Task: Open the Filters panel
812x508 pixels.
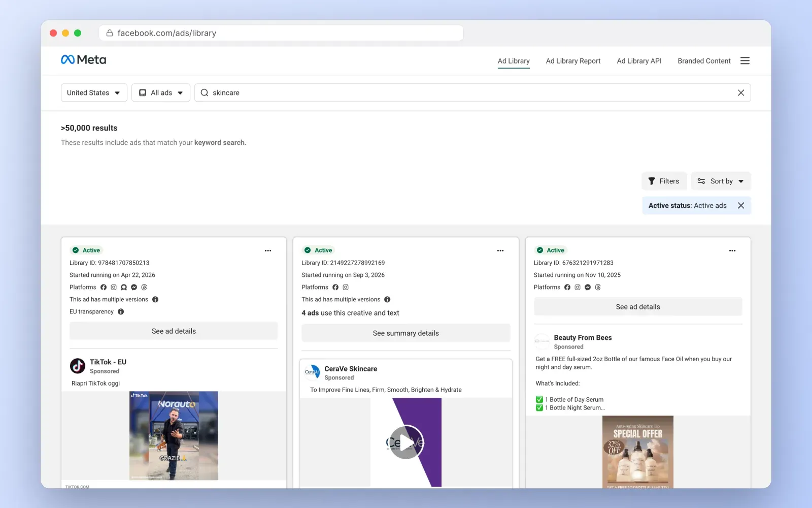Action: (x=664, y=181)
